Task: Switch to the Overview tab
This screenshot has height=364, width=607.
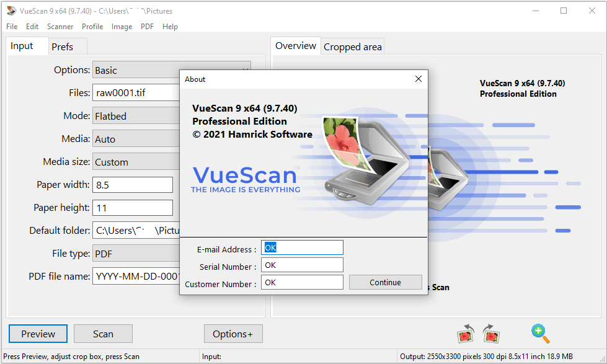Action: (x=295, y=46)
